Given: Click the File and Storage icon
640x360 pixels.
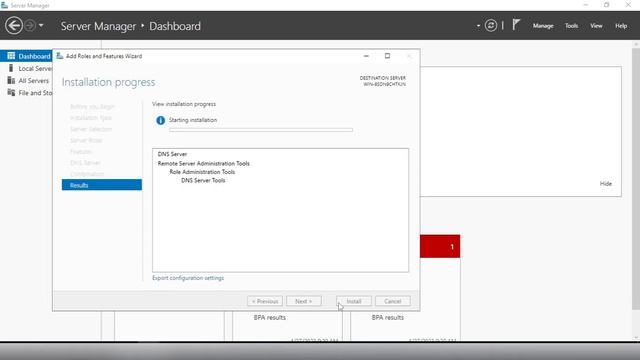Looking at the screenshot, I should 11,93.
